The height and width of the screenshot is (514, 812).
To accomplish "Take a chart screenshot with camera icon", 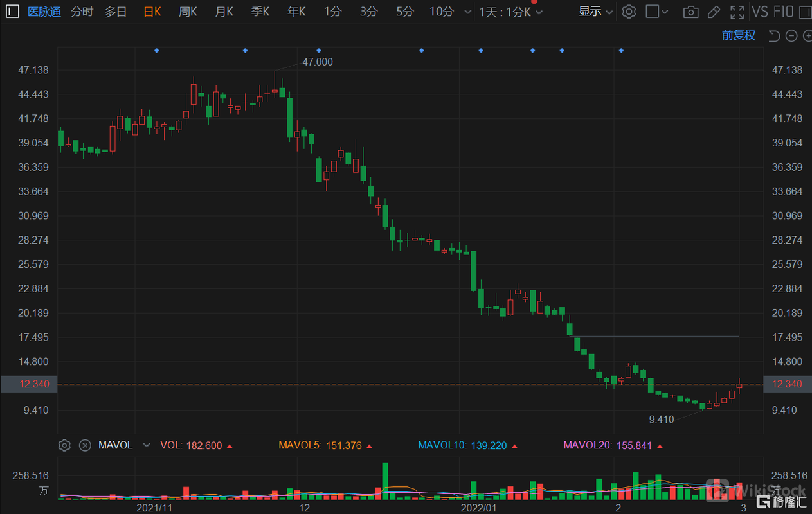I will coord(690,12).
